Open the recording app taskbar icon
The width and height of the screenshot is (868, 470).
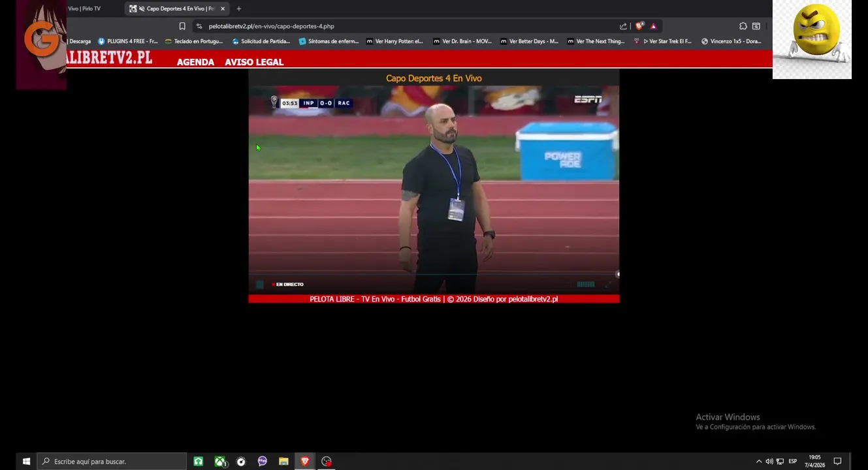coord(327,462)
